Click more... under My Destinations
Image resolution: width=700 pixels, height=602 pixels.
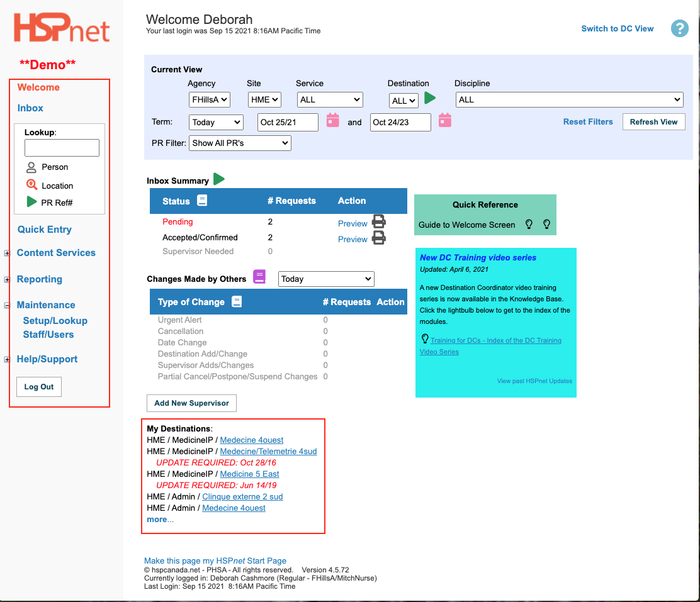pos(161,520)
